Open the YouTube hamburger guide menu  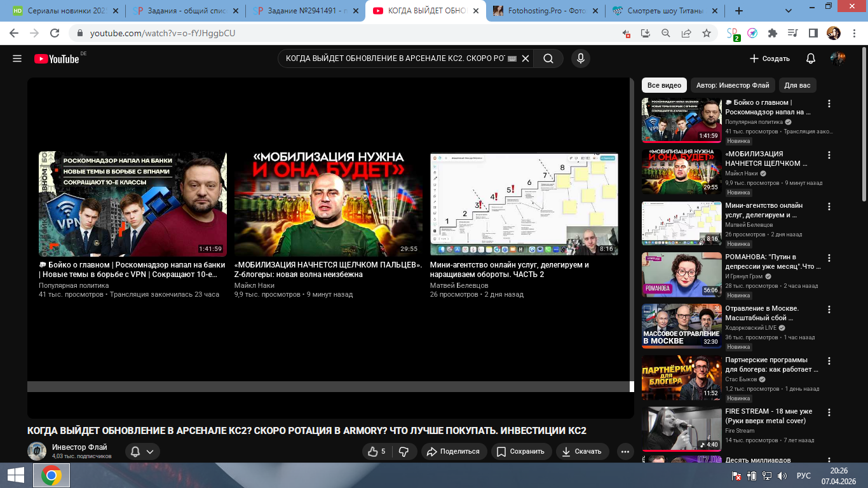17,58
